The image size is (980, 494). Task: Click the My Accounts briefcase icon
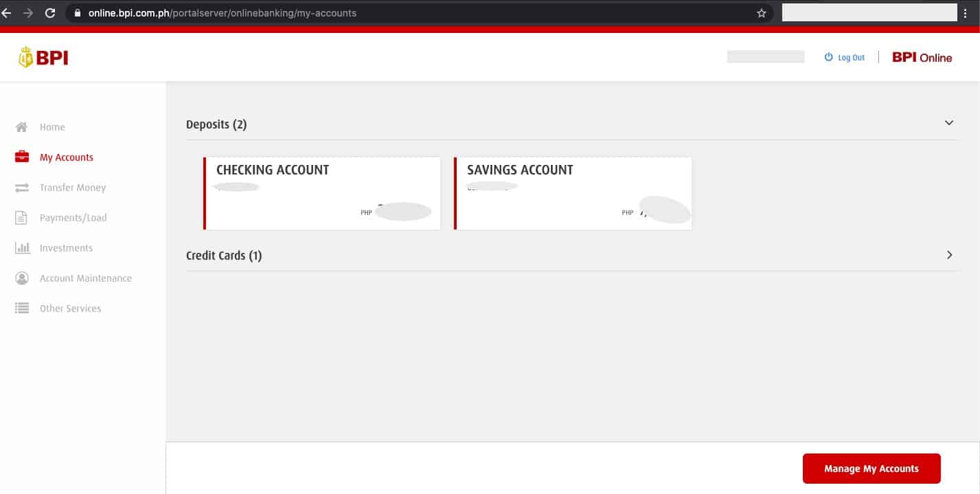[22, 157]
